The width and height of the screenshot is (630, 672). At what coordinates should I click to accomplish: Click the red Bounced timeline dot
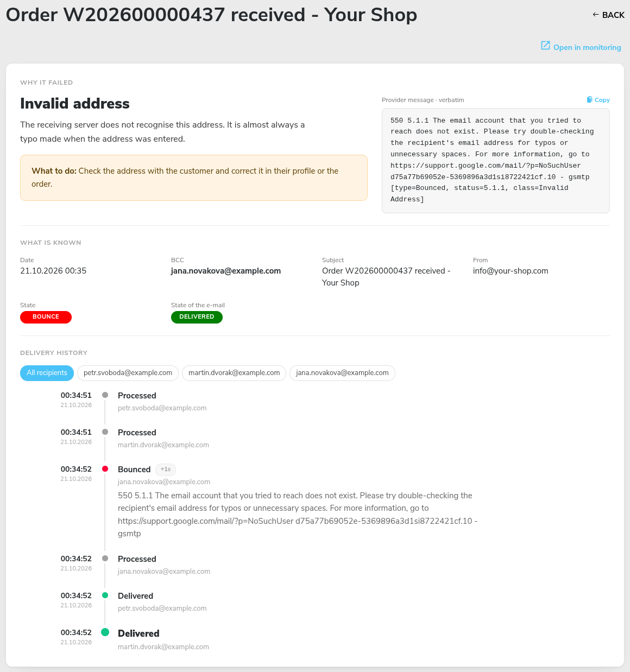click(x=105, y=469)
